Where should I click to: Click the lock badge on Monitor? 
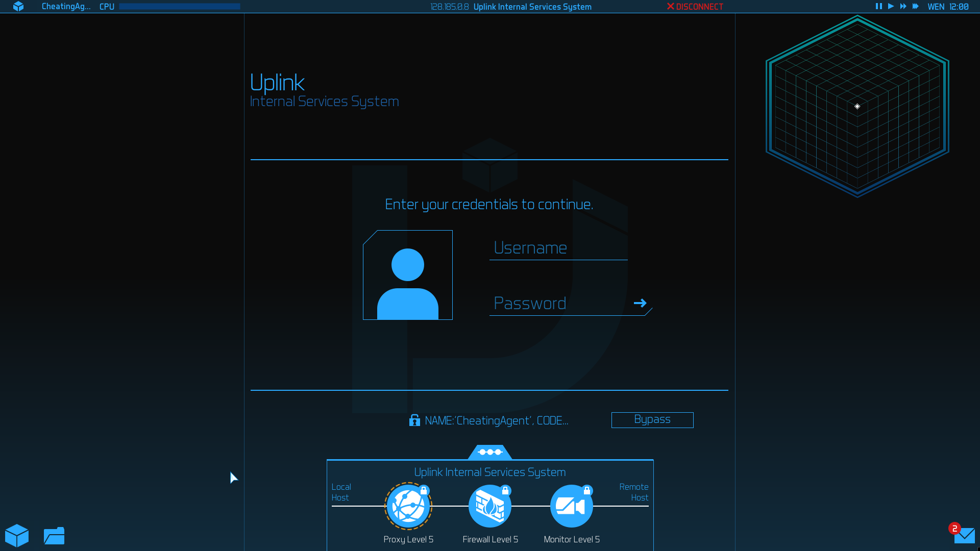[587, 491]
